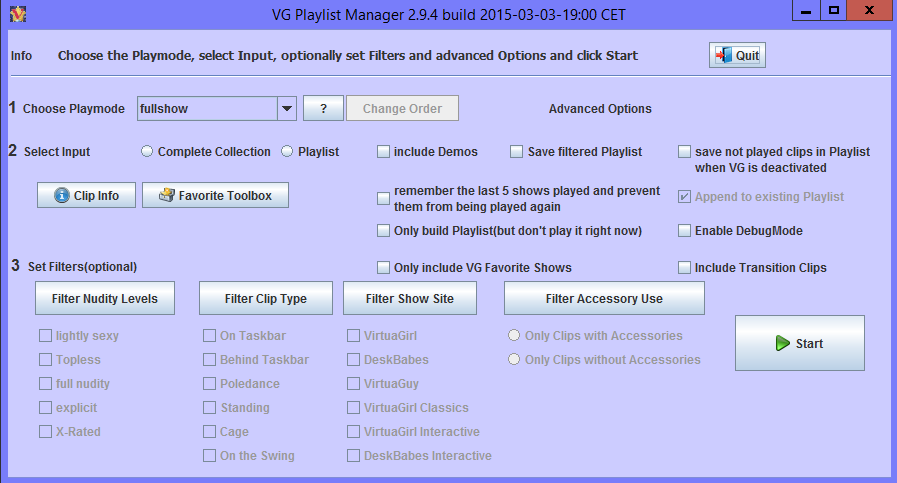Screen dimensions: 897x483
Task: Check VirtuaGirl show site
Action: click(354, 335)
